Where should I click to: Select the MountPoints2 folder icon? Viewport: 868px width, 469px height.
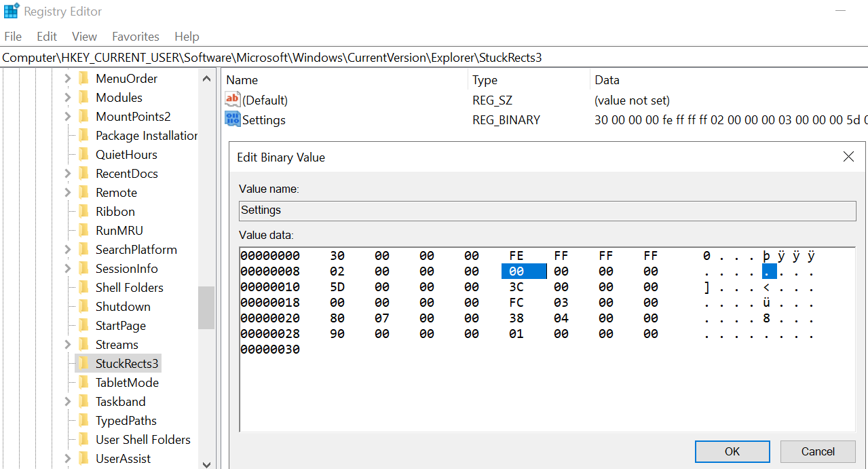click(84, 117)
